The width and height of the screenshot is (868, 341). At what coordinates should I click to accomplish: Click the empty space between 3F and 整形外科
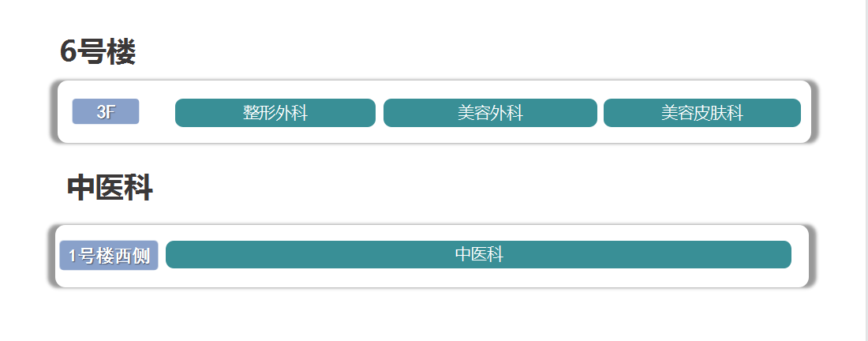coord(157,112)
